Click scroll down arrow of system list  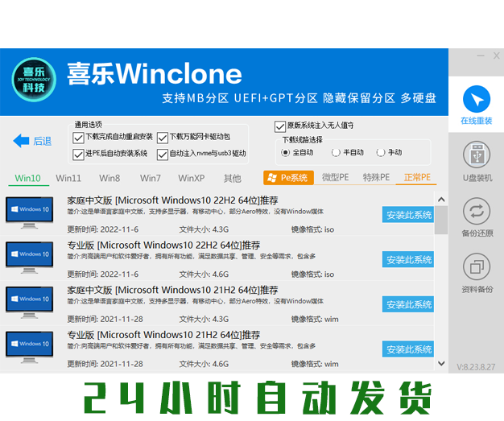(x=441, y=363)
